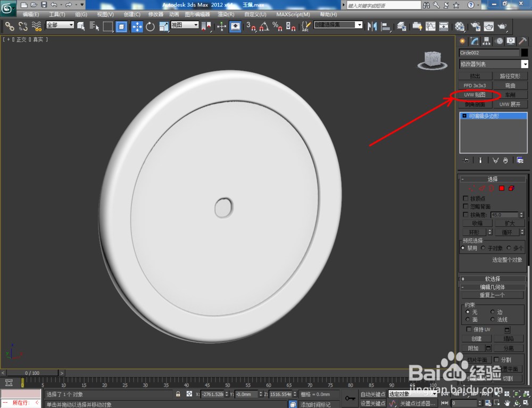532x408 pixels.
Task: Click the UVW 贴图 modifier button
Action: (x=475, y=95)
